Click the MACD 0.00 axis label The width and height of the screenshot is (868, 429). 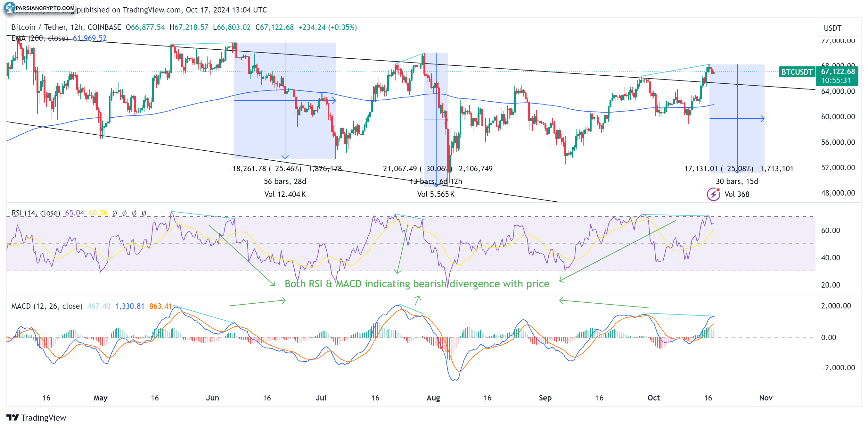point(828,338)
